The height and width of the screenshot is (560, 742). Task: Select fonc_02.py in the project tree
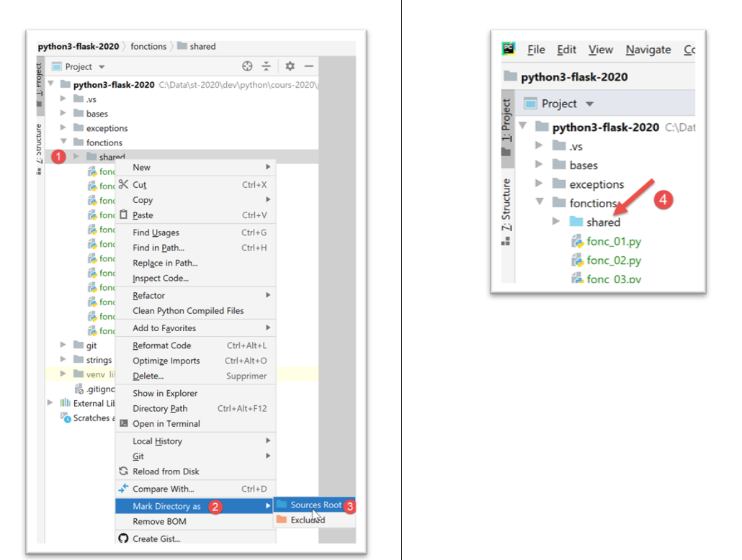[x=613, y=261]
